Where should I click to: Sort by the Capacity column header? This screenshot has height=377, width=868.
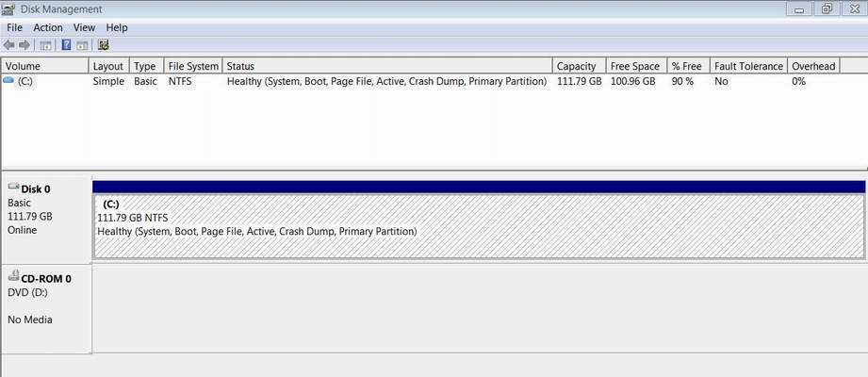[x=579, y=66]
